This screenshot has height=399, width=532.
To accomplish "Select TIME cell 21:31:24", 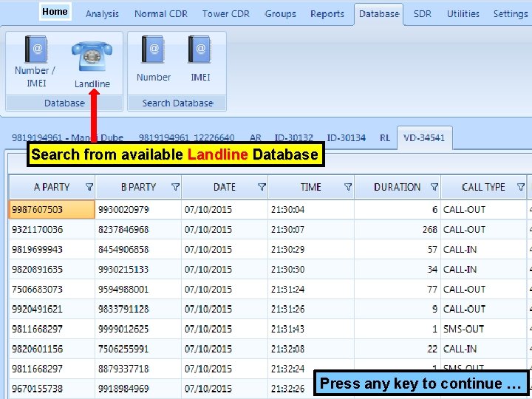I will 310,289.
